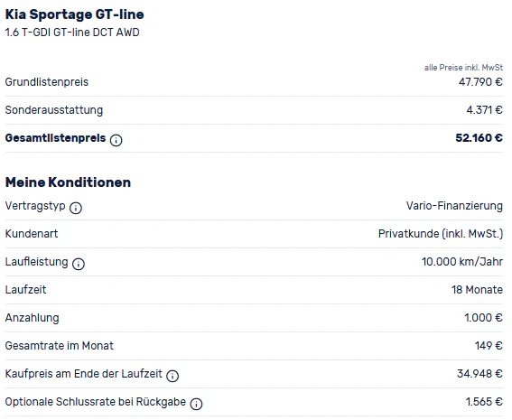Click the alle Preise inkl. MwSt note
This screenshot has width=512, height=420.
coord(463,68)
